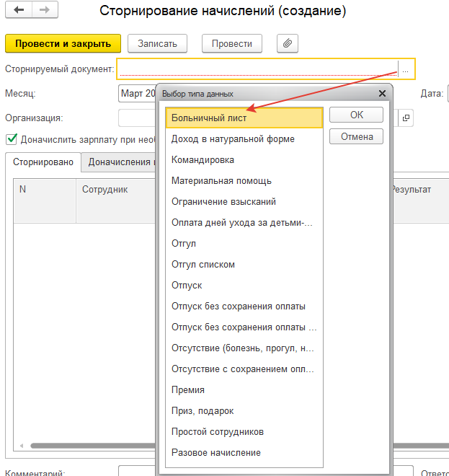Pick the Отгул item
This screenshot has height=476, width=449.
coord(244,244)
